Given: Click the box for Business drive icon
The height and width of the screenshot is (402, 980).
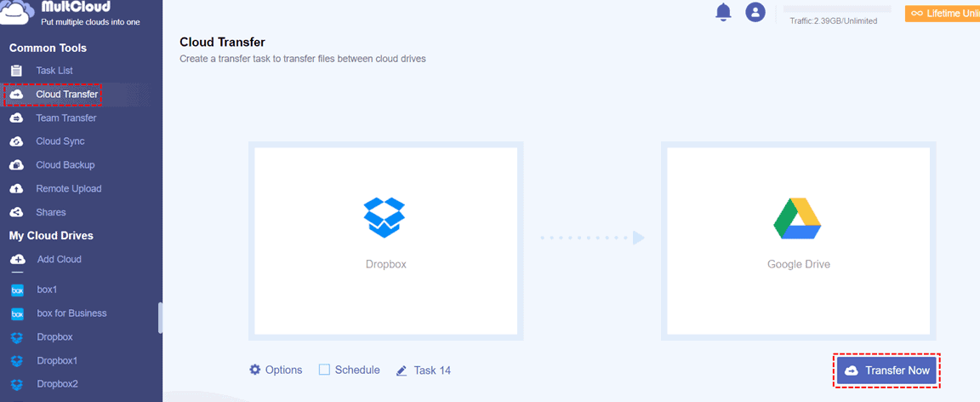Looking at the screenshot, I should tap(18, 313).
